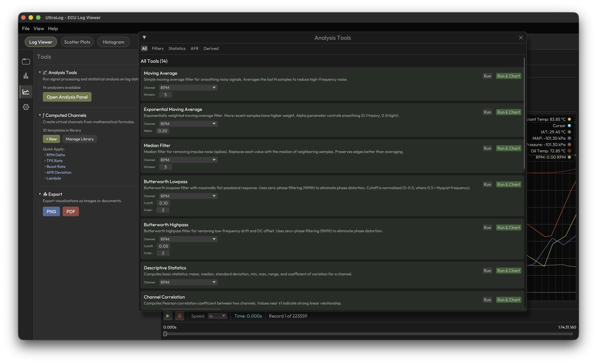Collapse the Computed Channels section
This screenshot has width=597, height=364.
click(x=40, y=115)
